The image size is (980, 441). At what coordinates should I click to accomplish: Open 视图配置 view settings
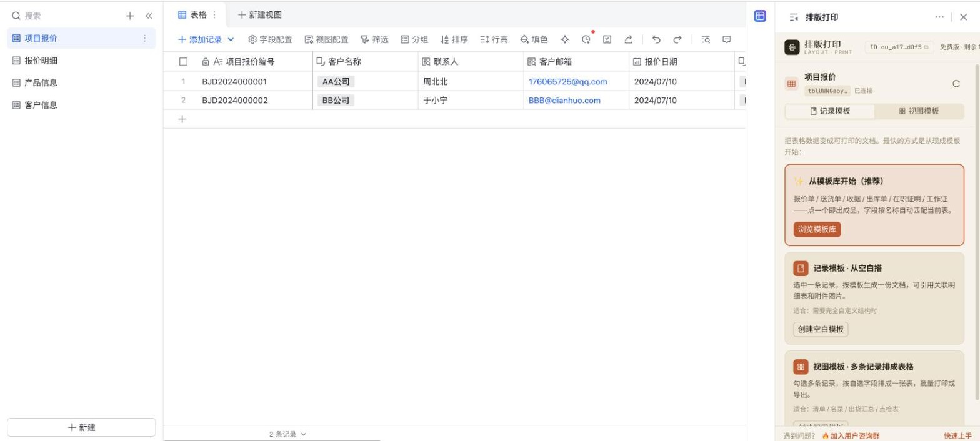(326, 39)
